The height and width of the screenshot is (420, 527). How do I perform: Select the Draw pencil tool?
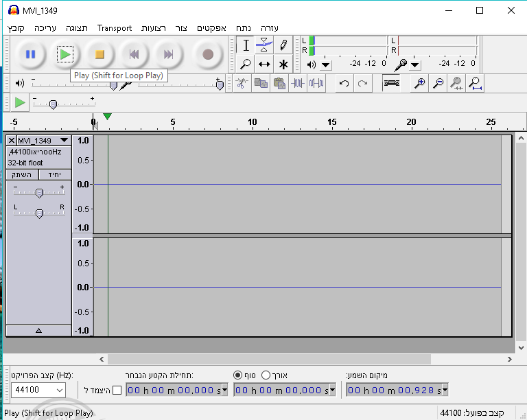click(x=283, y=46)
